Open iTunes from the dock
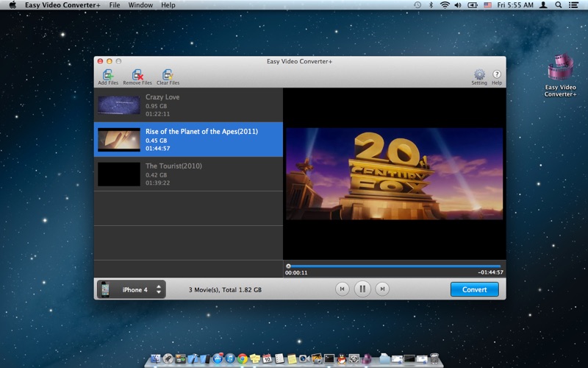Viewport: 588px width, 368px height. point(230,358)
